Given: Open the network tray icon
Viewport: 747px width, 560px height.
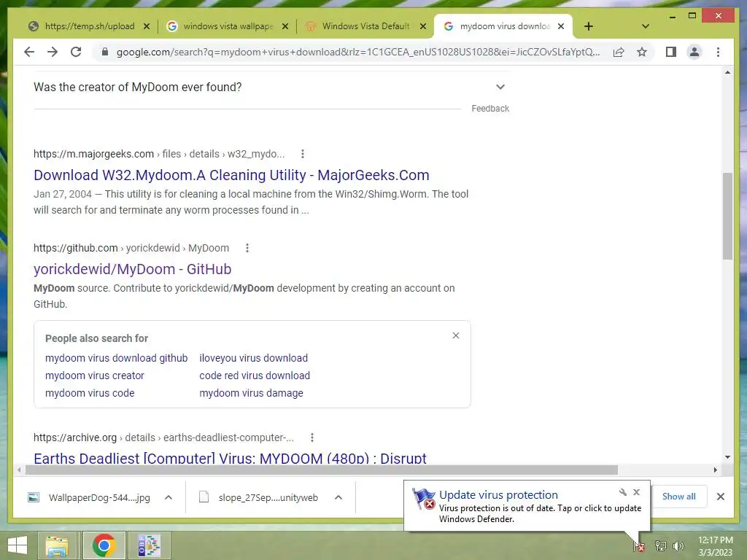Looking at the screenshot, I should tap(660, 546).
